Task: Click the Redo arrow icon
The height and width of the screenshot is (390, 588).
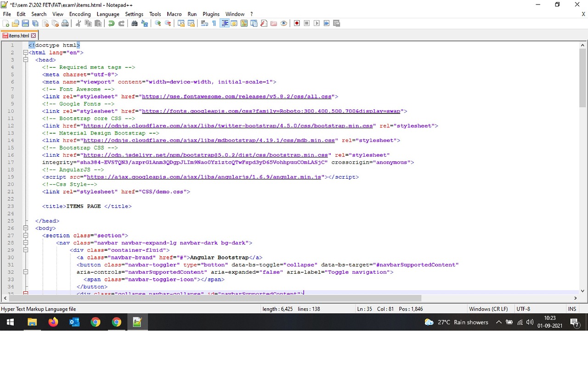Action: click(x=121, y=23)
